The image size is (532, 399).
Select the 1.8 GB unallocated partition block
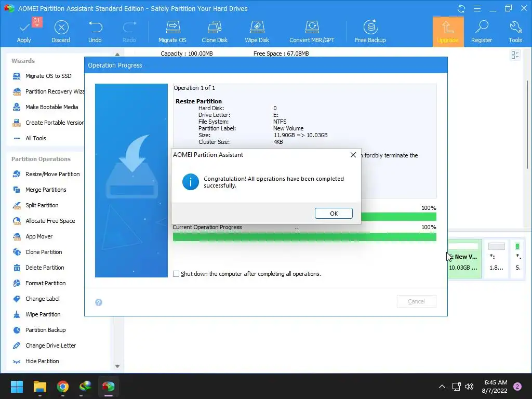pyautogui.click(x=496, y=259)
